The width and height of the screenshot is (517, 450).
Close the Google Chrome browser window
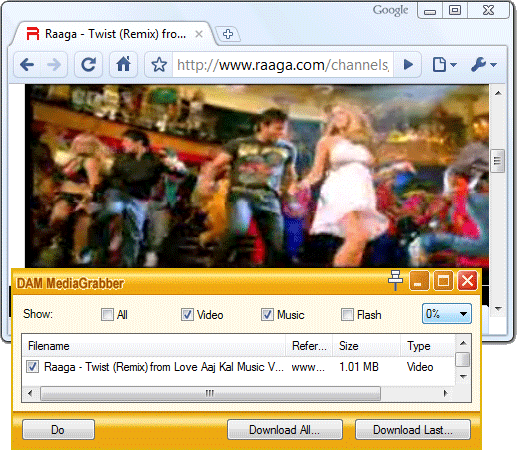click(x=489, y=11)
